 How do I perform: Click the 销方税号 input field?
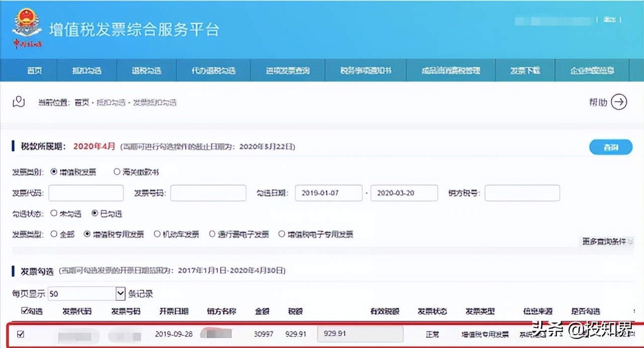pos(522,193)
